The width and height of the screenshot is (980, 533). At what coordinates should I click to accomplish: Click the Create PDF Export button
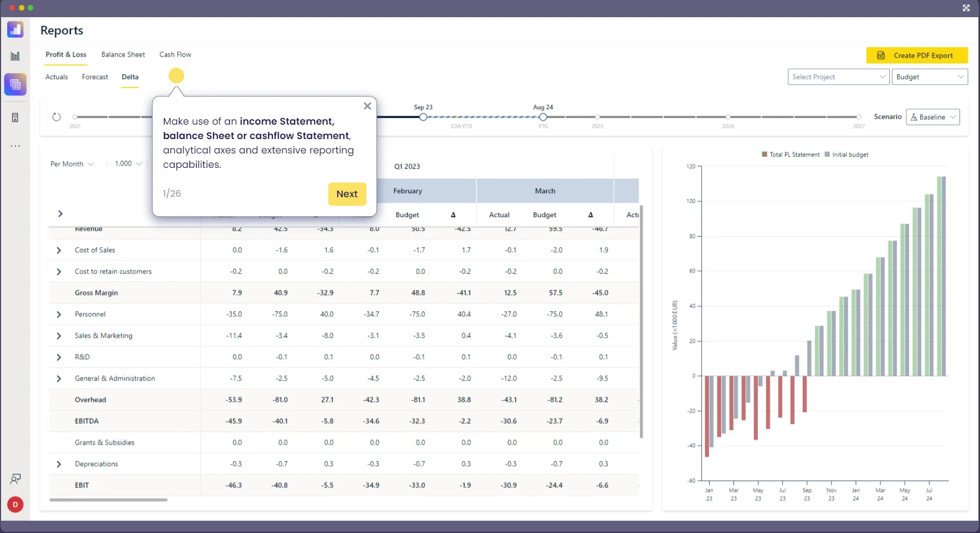click(916, 55)
